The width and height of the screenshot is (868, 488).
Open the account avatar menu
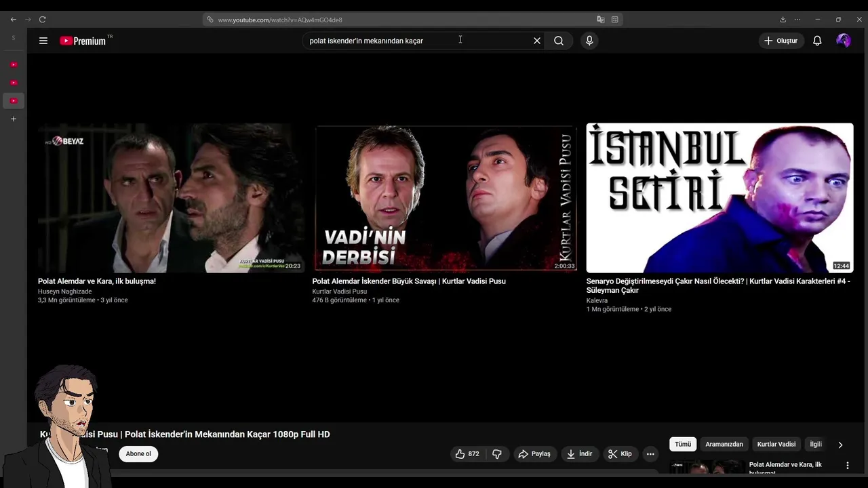tap(844, 41)
